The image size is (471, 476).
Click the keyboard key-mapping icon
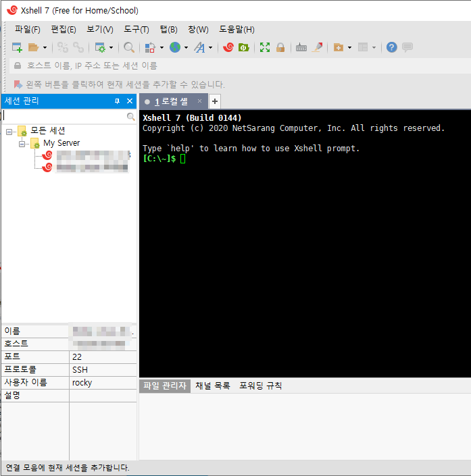point(301,47)
